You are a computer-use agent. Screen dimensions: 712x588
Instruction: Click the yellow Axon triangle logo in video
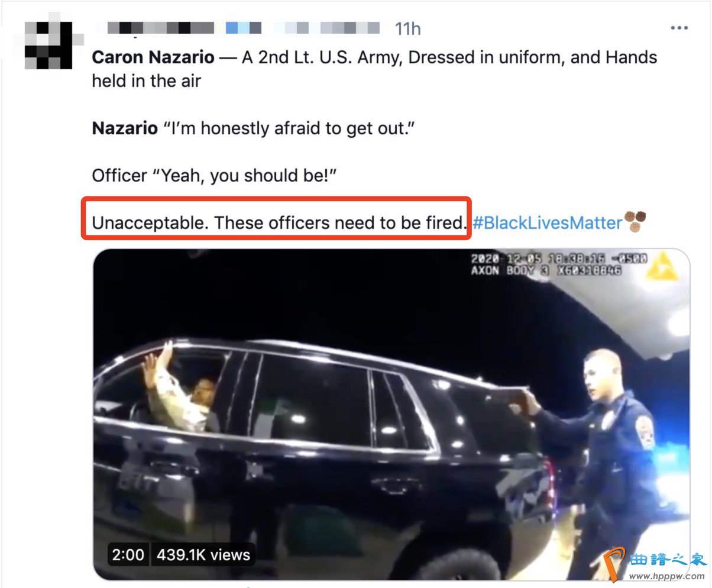coord(662,266)
